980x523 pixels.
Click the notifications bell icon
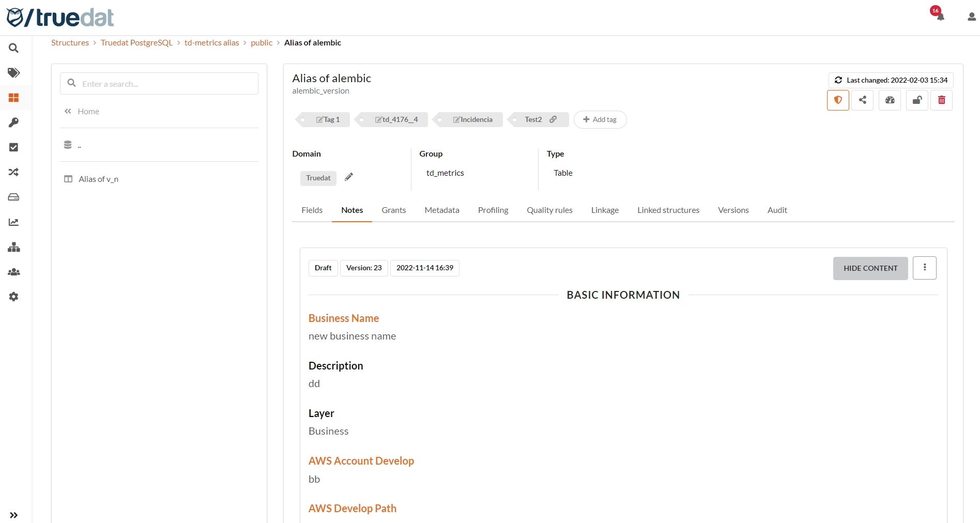(940, 17)
